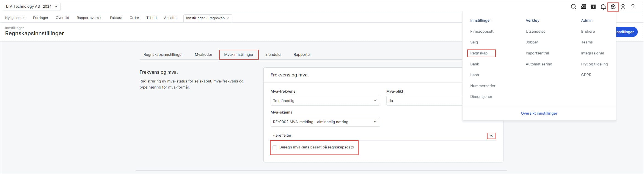This screenshot has height=174, width=644.
Task: Switch to the Mvakoder tab
Action: click(203, 54)
